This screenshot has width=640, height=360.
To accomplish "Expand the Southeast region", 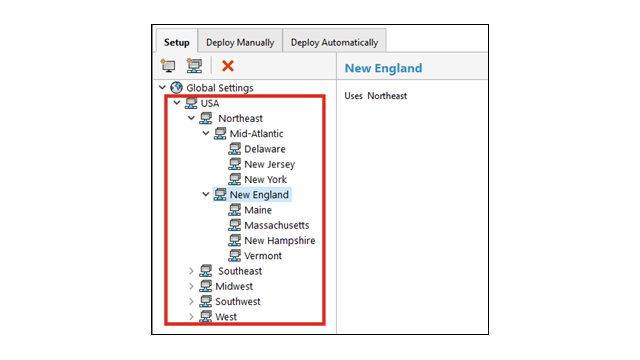I will (191, 271).
